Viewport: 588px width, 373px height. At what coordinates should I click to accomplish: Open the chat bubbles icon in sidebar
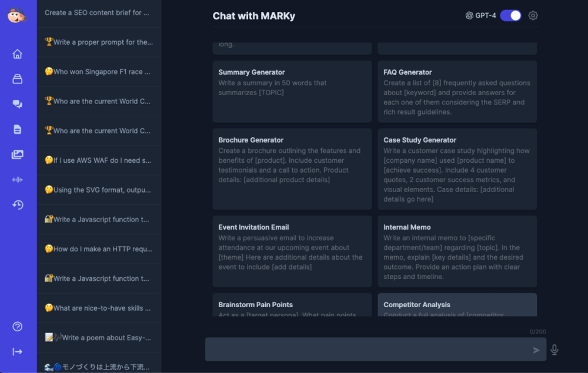(18, 104)
